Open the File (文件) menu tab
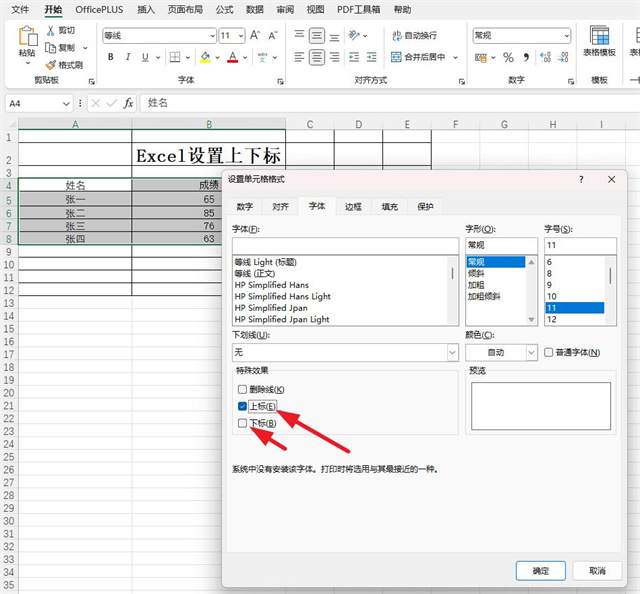This screenshot has width=640, height=594. 20,9
